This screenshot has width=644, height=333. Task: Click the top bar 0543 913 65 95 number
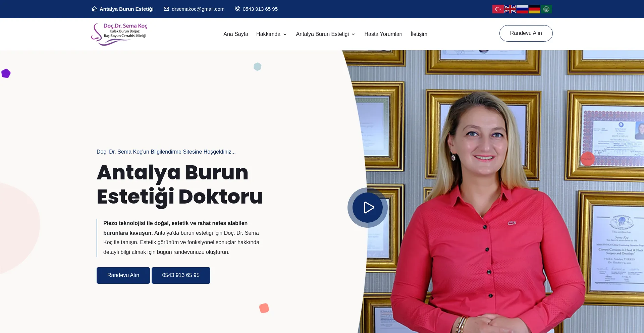coord(260,9)
